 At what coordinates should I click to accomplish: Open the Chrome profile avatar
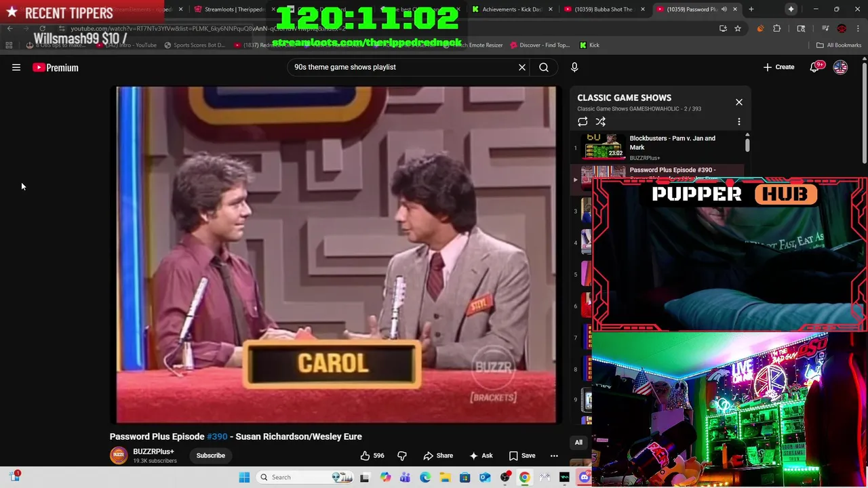click(842, 28)
